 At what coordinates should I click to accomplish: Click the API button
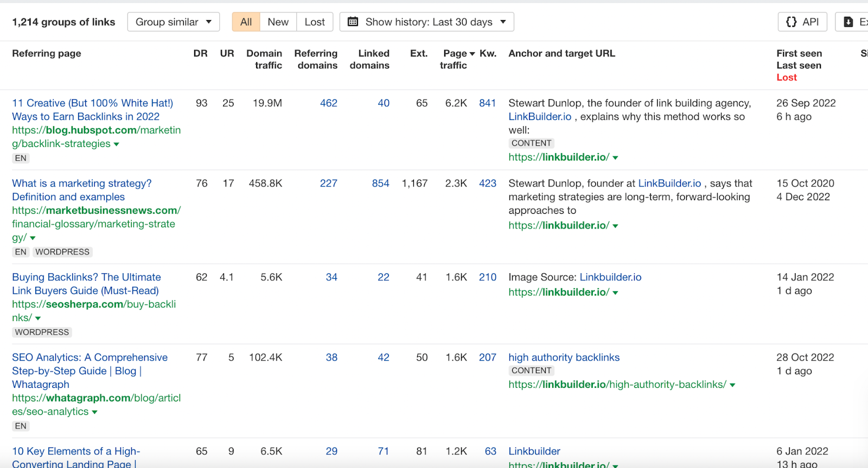point(802,22)
